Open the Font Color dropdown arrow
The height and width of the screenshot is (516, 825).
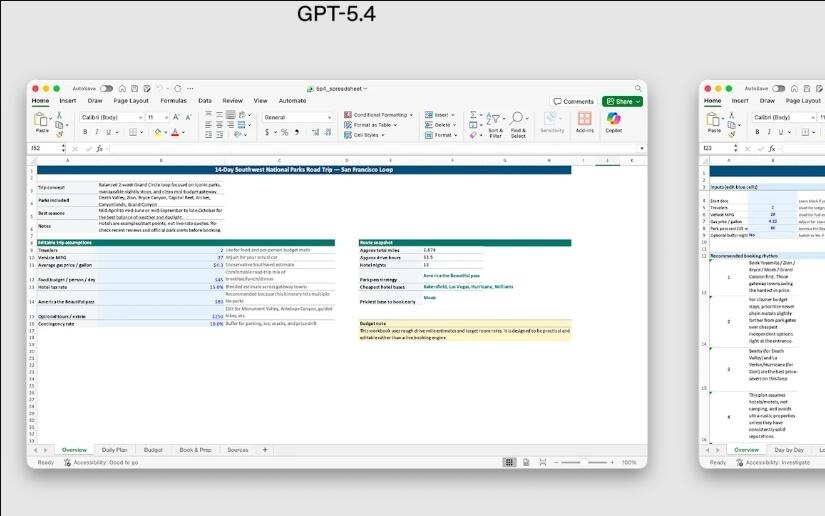pos(183,133)
